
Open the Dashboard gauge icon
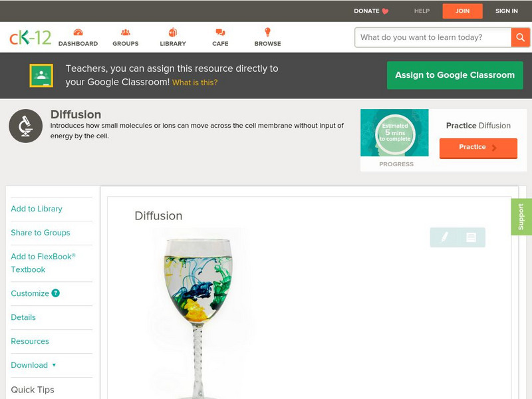(x=78, y=32)
